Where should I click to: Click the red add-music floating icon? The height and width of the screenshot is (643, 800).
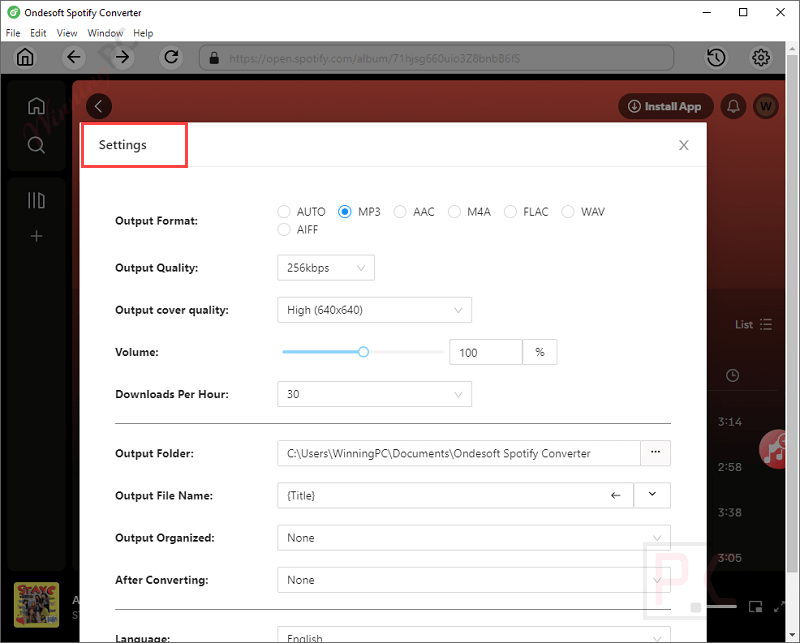point(773,449)
